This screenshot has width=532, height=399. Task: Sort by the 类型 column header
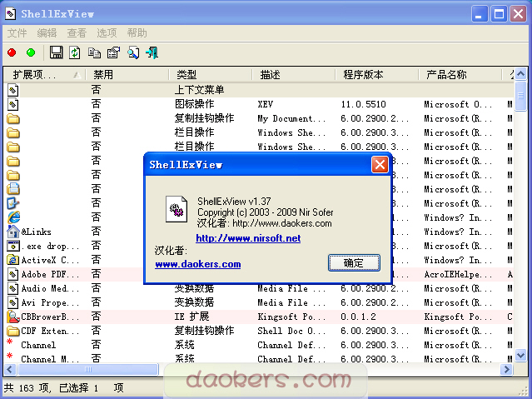(210, 74)
